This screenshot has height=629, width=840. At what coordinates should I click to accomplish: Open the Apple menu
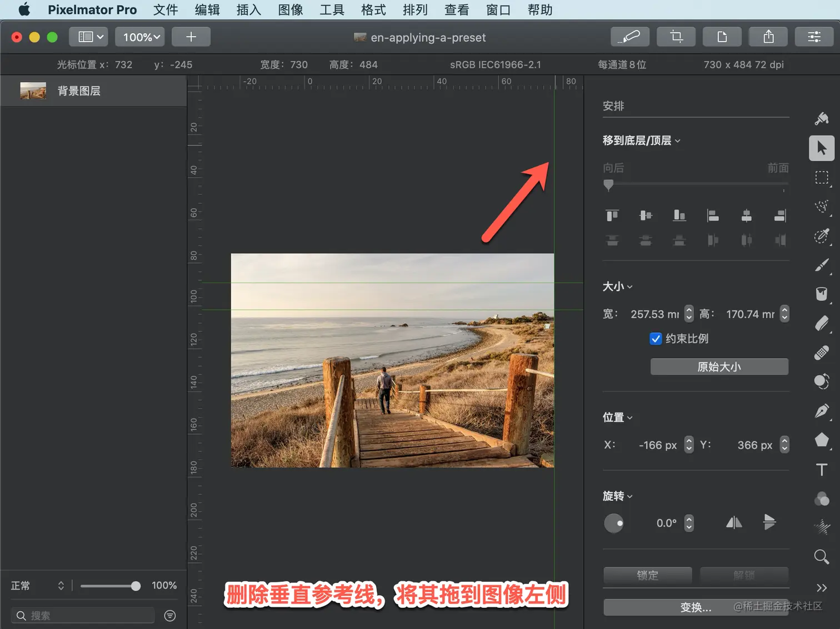[24, 9]
